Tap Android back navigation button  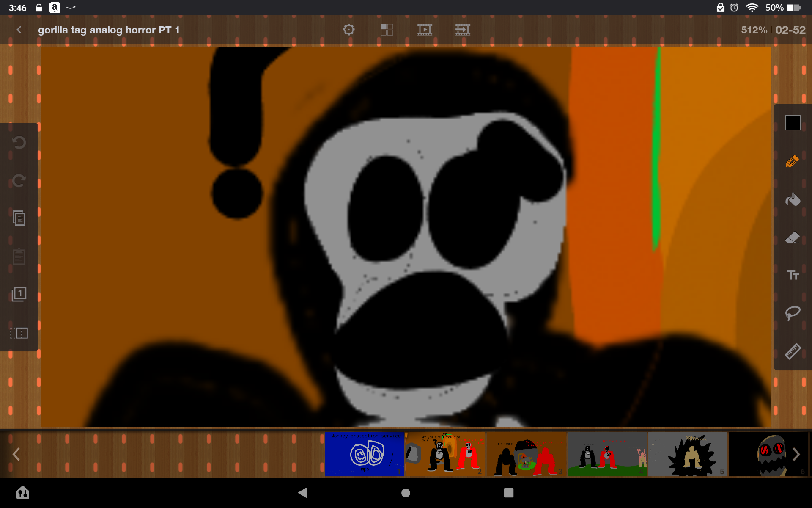pyautogui.click(x=302, y=493)
